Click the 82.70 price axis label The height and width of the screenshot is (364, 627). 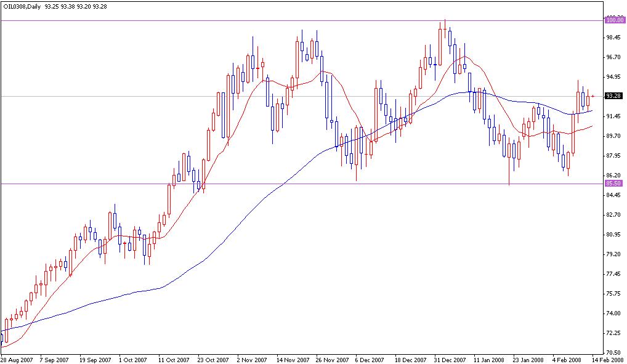coord(614,215)
